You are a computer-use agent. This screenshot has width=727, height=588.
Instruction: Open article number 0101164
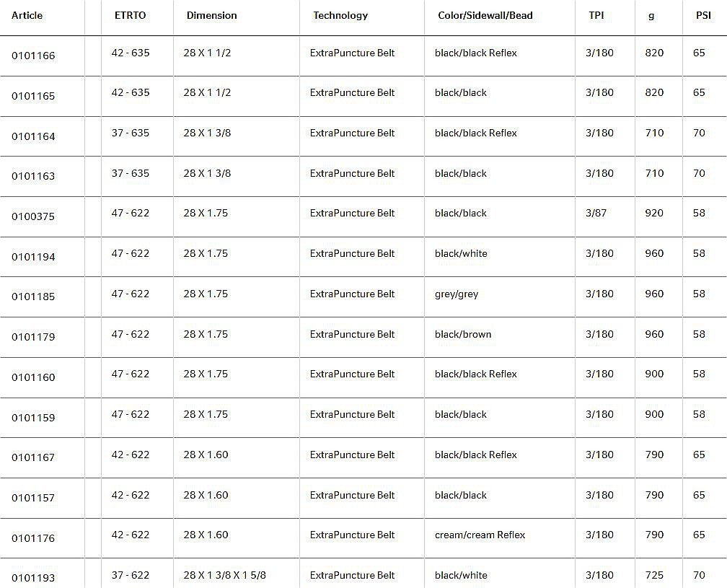coord(33,136)
